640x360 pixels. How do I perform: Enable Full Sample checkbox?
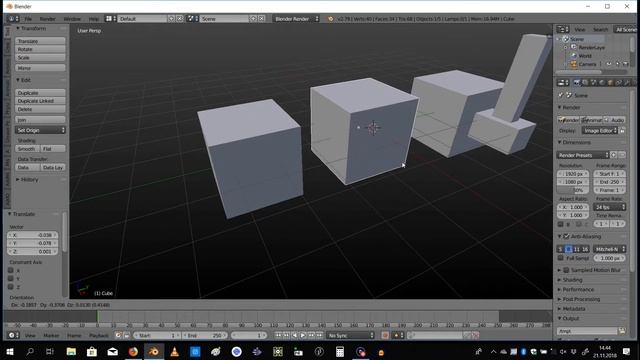[561, 258]
